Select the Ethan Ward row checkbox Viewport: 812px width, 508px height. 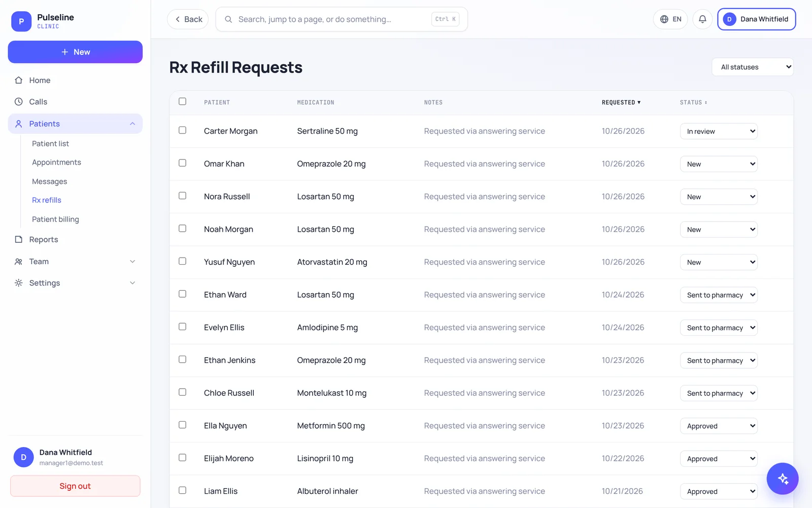point(182,294)
